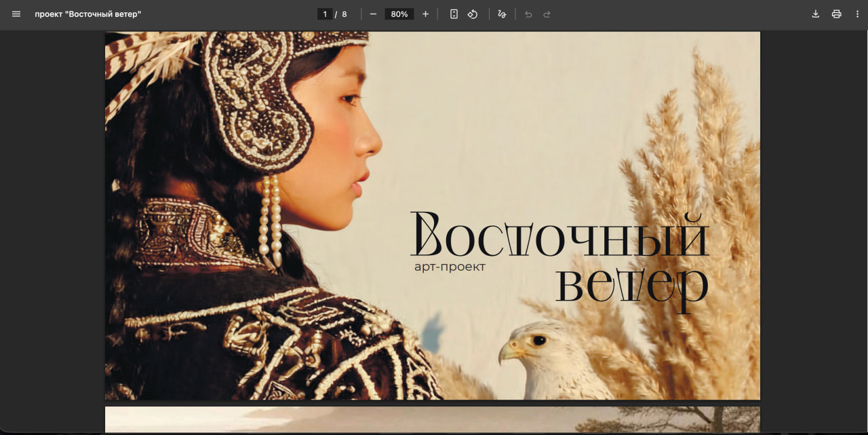Select the "арт-проект" subtitle text

coord(450,267)
